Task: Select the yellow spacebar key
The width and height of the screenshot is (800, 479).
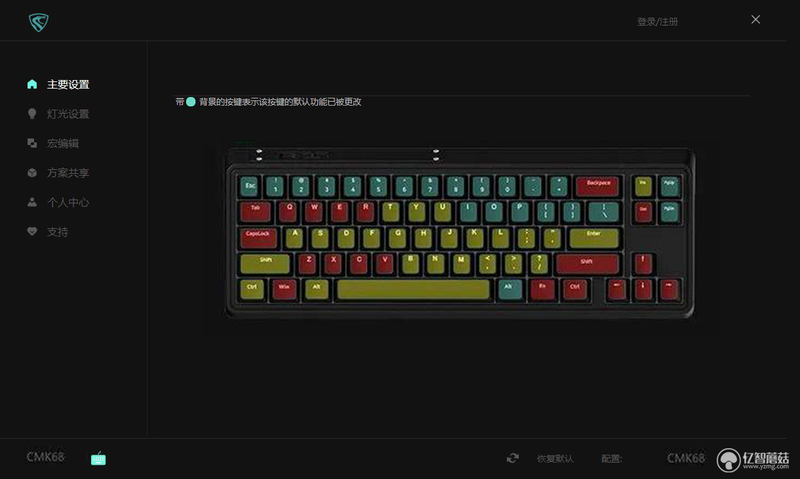Action: pos(413,289)
